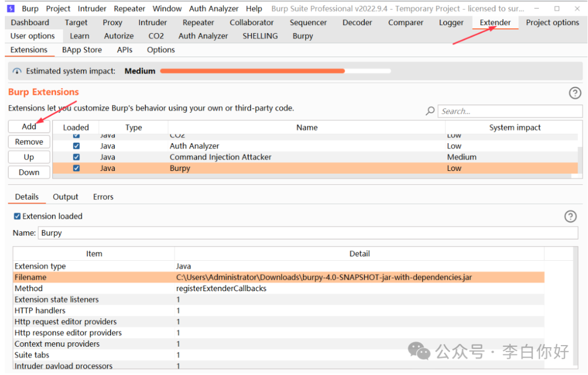Select the Burpy extension name cell
Image resolution: width=588 pixels, height=375 pixels.
(180, 168)
